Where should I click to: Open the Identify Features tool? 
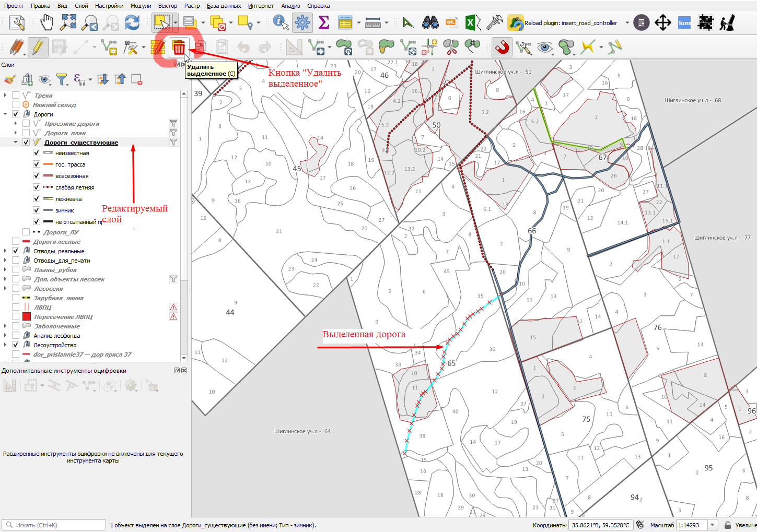pyautogui.click(x=281, y=22)
